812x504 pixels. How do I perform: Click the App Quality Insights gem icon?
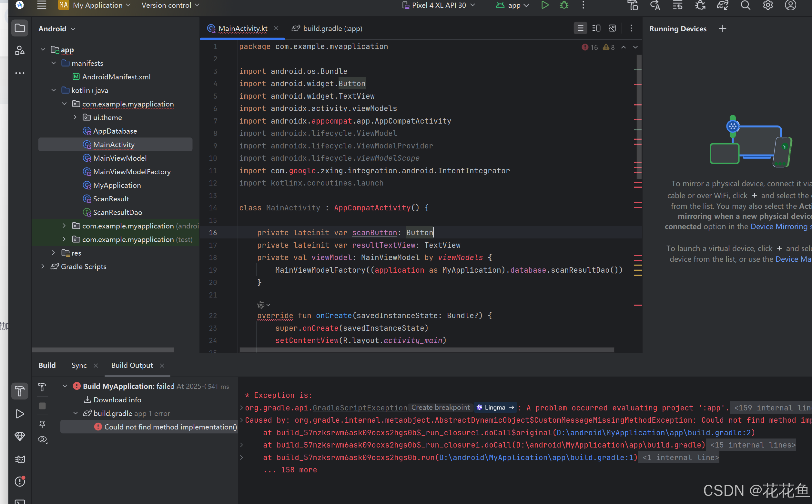20,436
